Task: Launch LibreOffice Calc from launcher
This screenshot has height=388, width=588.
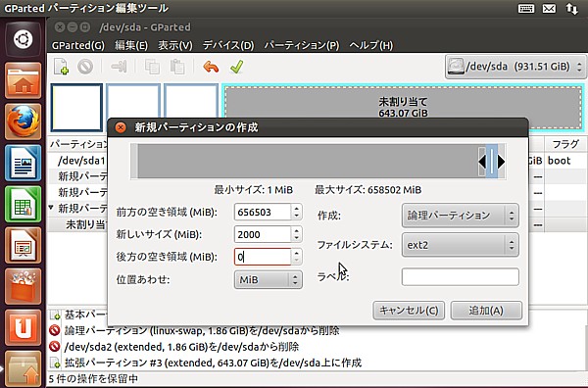Action: coord(23,204)
